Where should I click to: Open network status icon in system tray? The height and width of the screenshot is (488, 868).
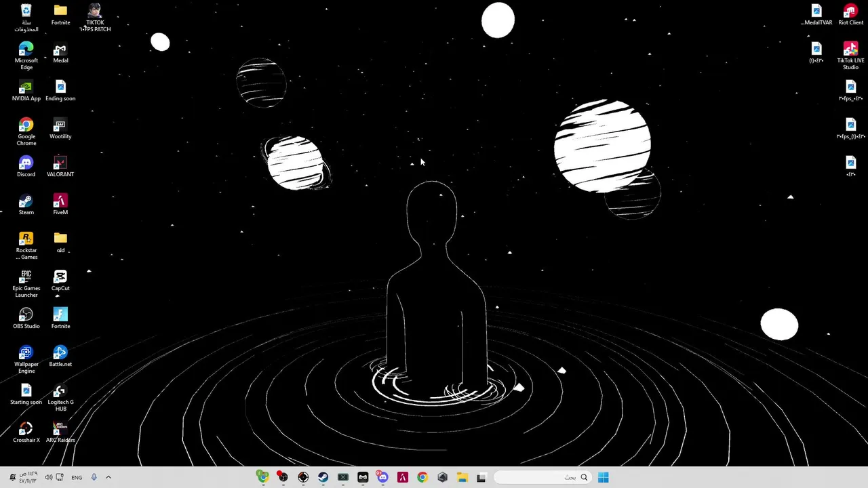(60, 477)
